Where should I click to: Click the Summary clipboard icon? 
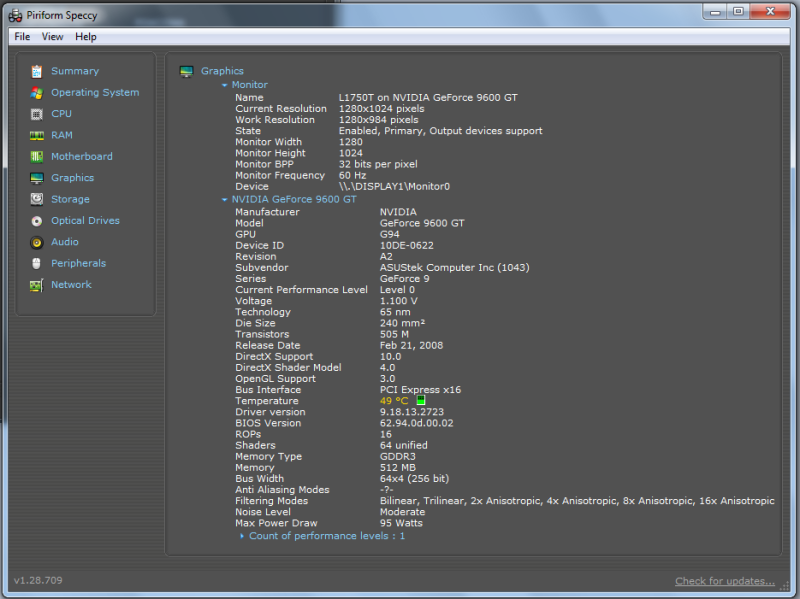click(x=36, y=71)
